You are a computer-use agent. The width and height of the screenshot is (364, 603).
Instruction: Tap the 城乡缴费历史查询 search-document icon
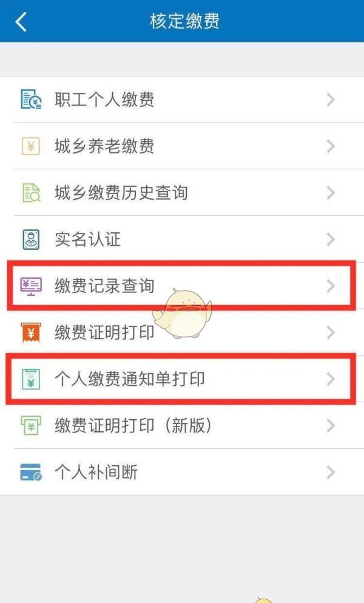[x=31, y=193]
